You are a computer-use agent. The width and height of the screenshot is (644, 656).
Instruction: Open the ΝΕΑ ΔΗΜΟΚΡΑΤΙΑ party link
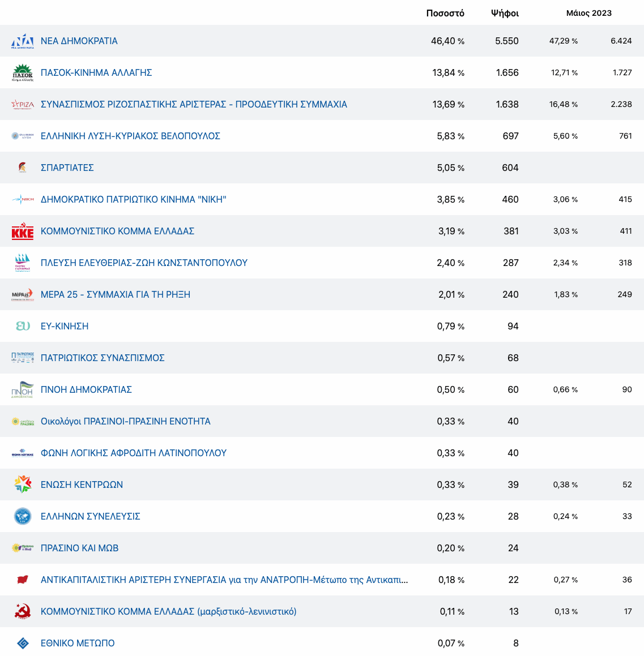(x=79, y=41)
